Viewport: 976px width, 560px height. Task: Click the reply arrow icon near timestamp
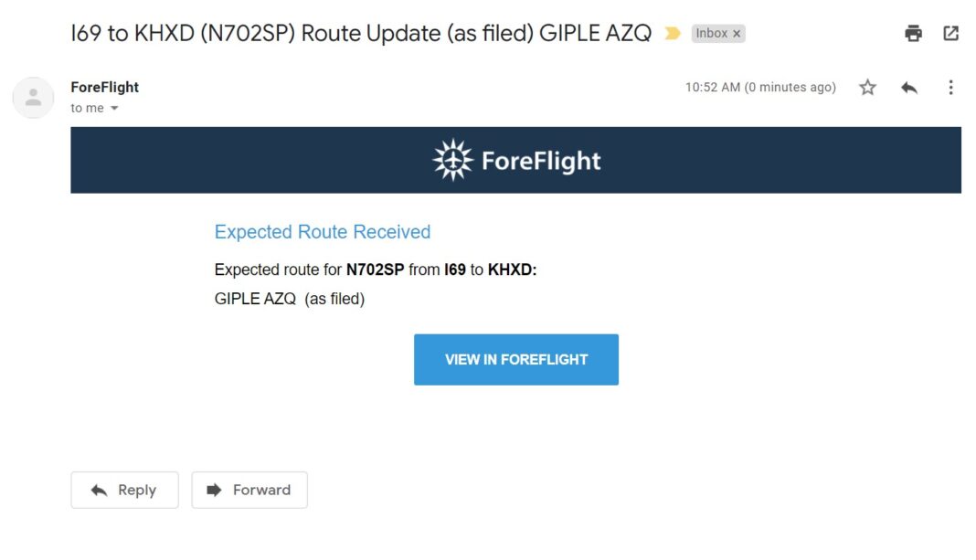click(x=909, y=87)
